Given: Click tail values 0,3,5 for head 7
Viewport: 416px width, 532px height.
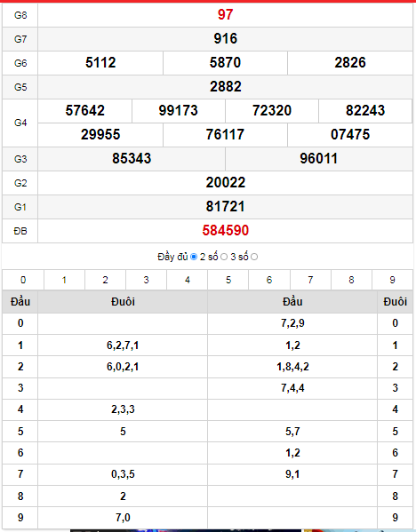Looking at the screenshot, I should (x=123, y=474).
